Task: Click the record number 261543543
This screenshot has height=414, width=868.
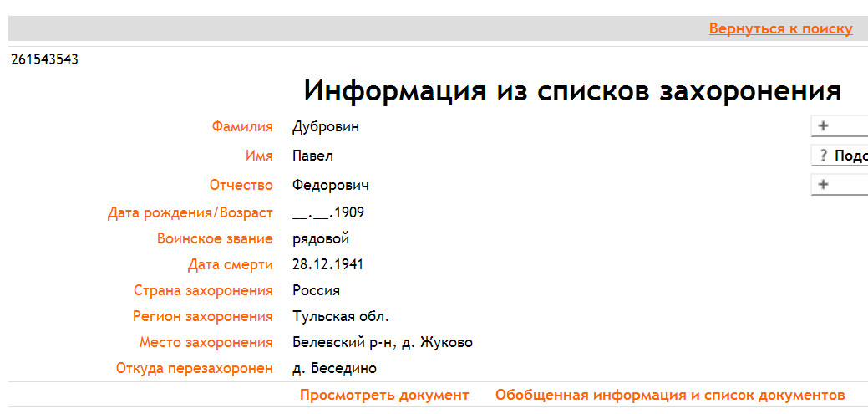Action: [44, 59]
